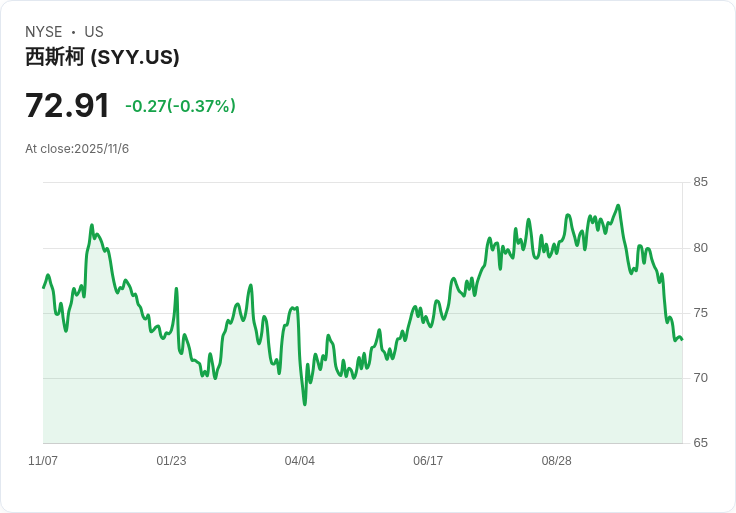Screen dimensions: 736x513
Task: Click the chart's lowest dip near 04/04
Action: 305,404
